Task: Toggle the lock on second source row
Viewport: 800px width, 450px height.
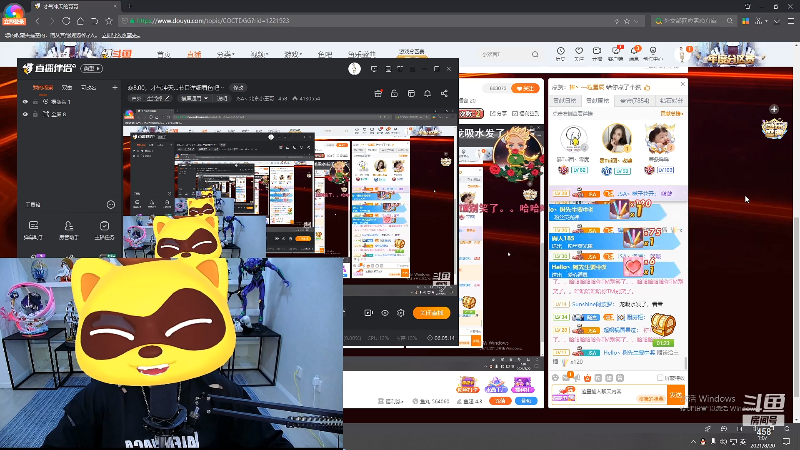Action: [35, 114]
